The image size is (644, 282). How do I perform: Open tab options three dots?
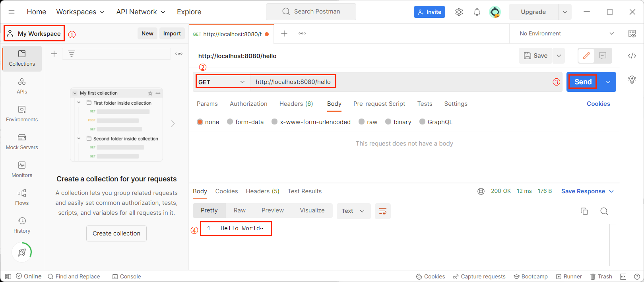tap(302, 33)
